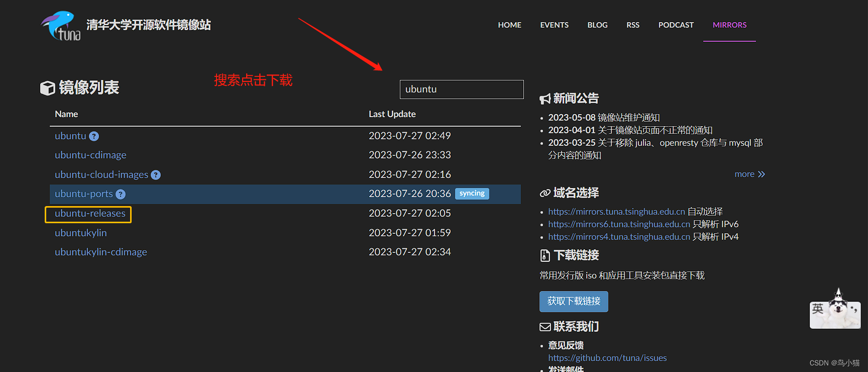Open help icon next to ubuntu-ports

(121, 194)
